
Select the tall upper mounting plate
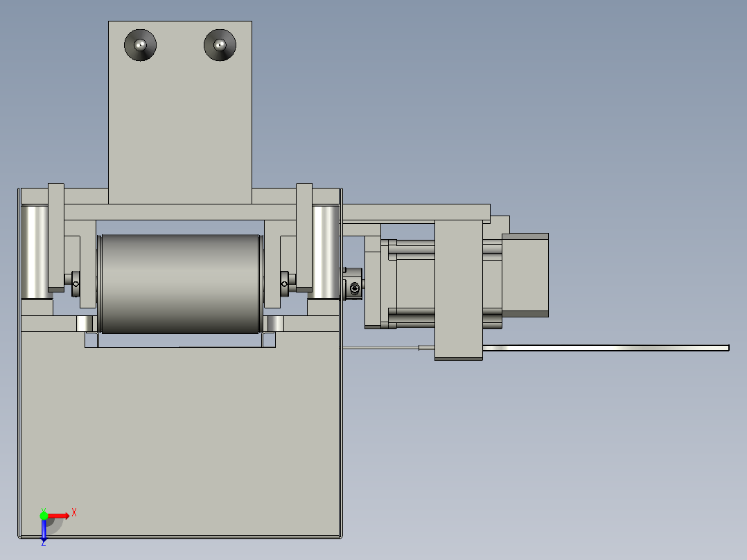pos(180,112)
